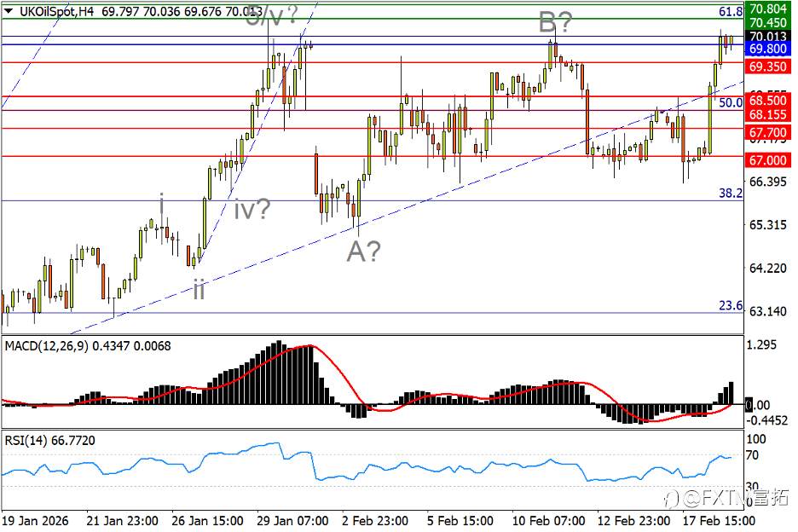Click the 63.140 price scale value
Screen dimensions: 798x532
(x=768, y=311)
